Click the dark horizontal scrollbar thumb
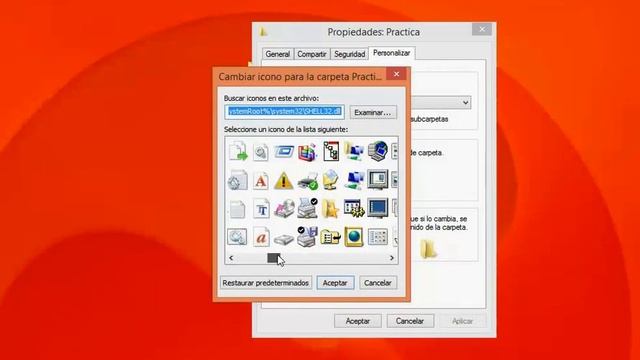The height and width of the screenshot is (360, 640). [x=274, y=258]
